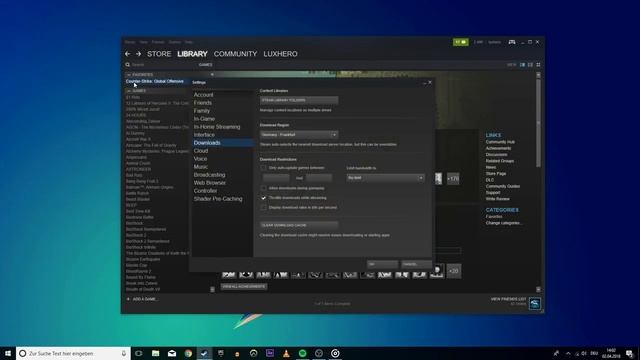This screenshot has width=640, height=360.
Task: Select In-Home Streaming settings
Action: click(x=217, y=127)
